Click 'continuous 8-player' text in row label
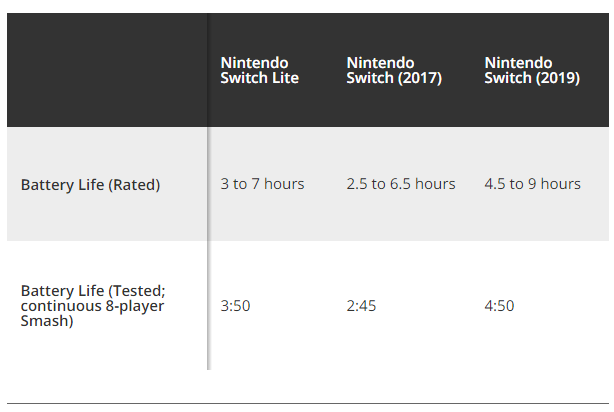This screenshot has width=614, height=412. pos(92,306)
